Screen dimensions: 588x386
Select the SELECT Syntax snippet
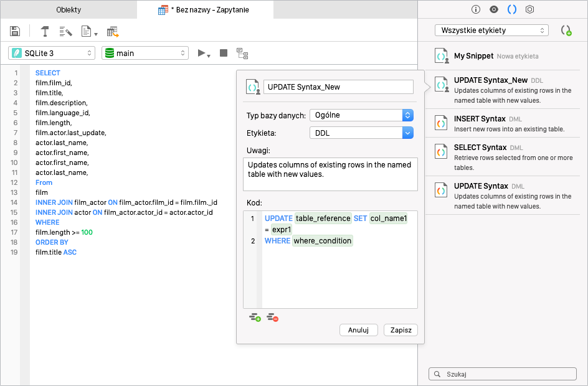point(503,157)
